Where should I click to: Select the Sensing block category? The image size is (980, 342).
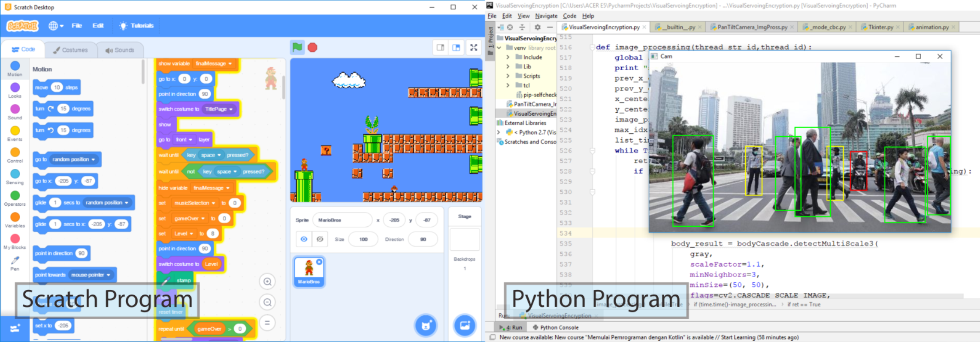tap(15, 177)
